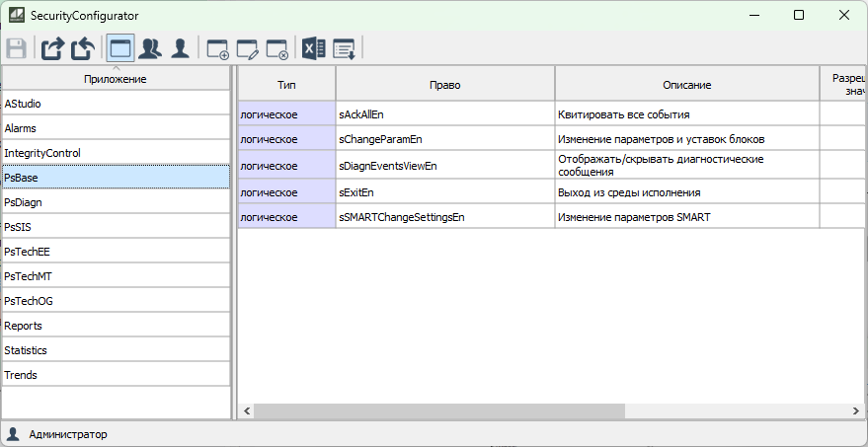Select PsTechOG in the application list
The height and width of the screenshot is (447, 868).
point(116,301)
